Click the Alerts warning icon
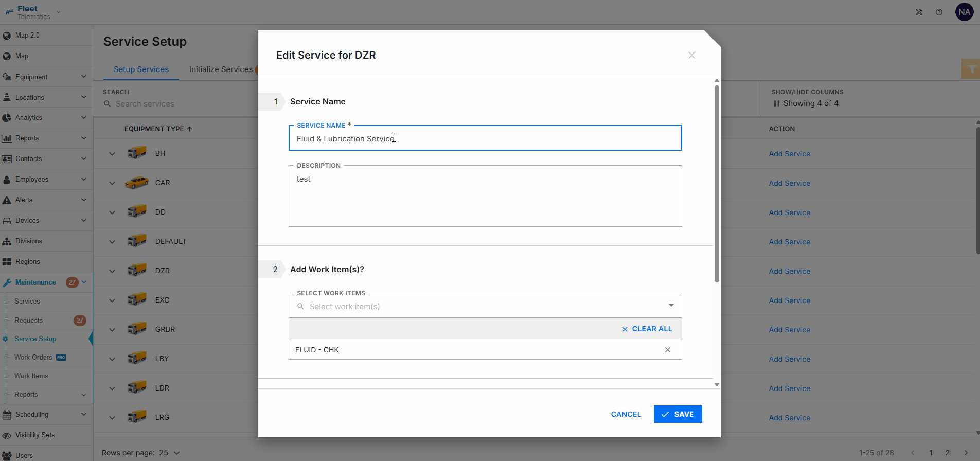The image size is (980, 461). coord(7,200)
